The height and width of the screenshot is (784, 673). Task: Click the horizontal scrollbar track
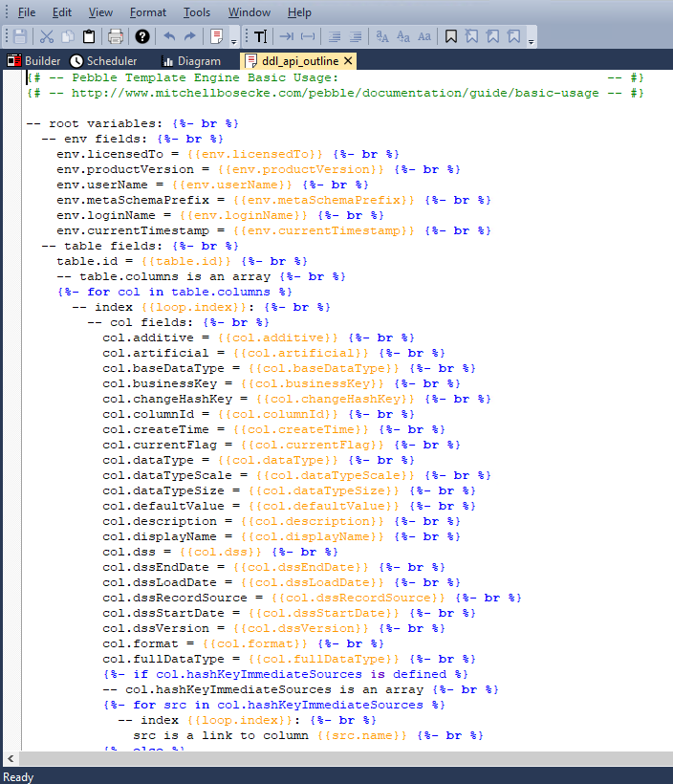(x=345, y=758)
